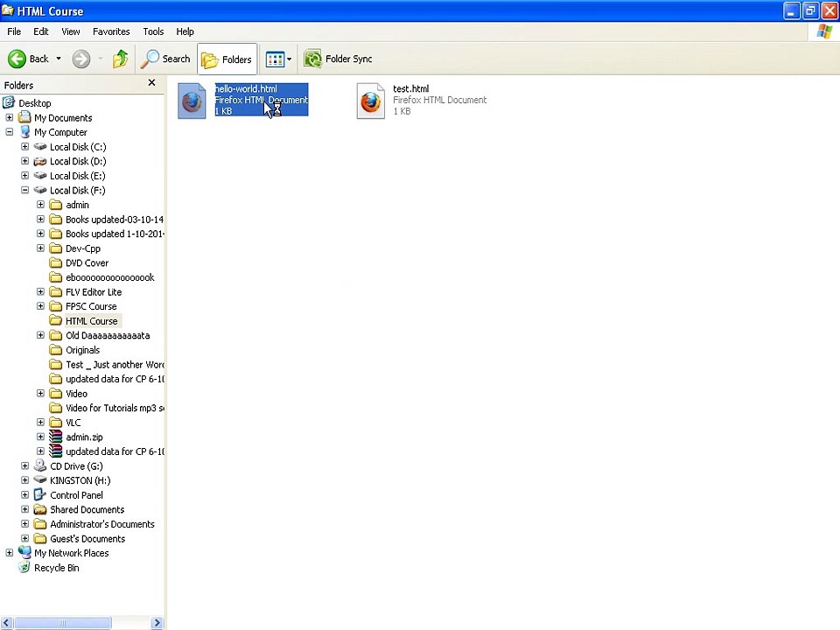Select the Originals folder
The height and width of the screenshot is (630, 840).
[x=82, y=350]
